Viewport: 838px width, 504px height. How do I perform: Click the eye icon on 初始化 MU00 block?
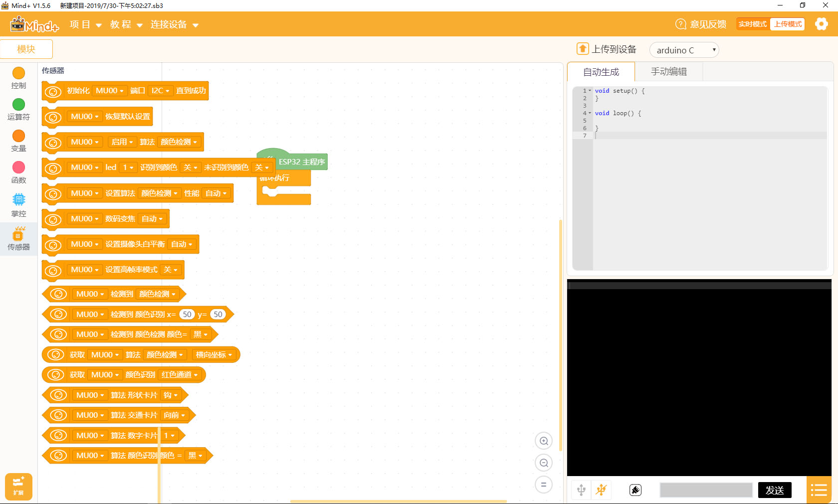pos(53,92)
